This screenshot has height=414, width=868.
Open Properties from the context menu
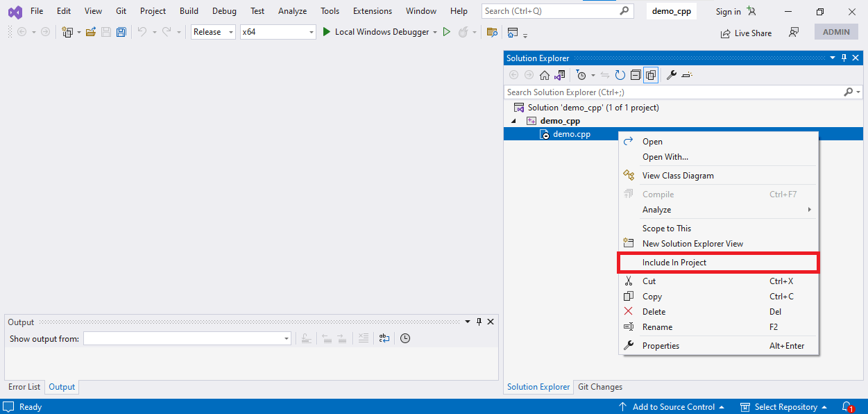click(x=718, y=346)
